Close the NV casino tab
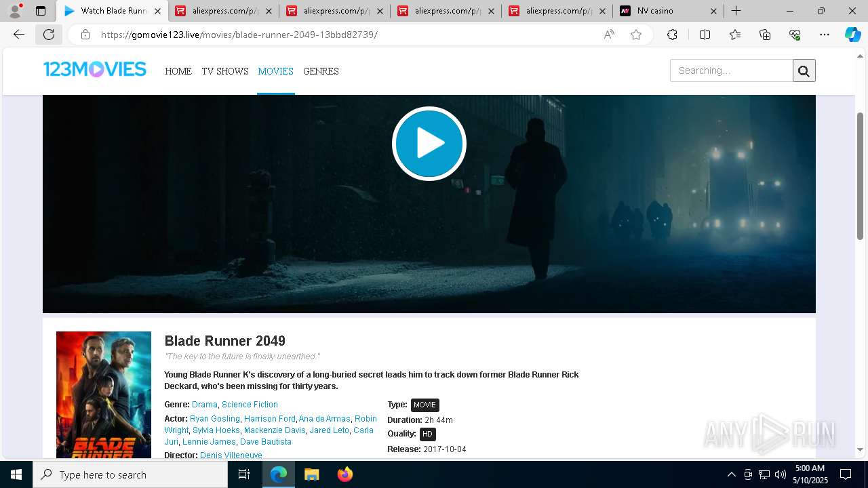Viewport: 868px width, 488px height. tap(713, 11)
